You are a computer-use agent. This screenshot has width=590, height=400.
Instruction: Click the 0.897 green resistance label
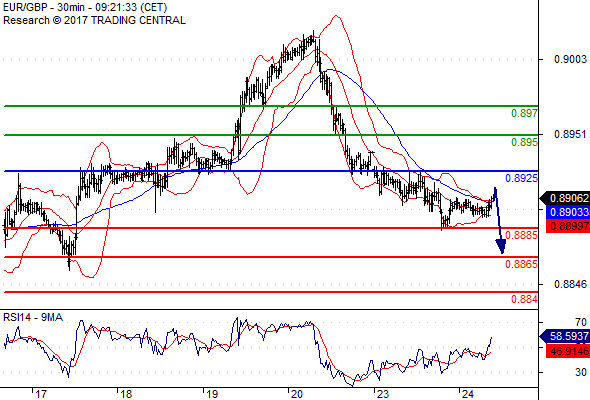[x=524, y=113]
